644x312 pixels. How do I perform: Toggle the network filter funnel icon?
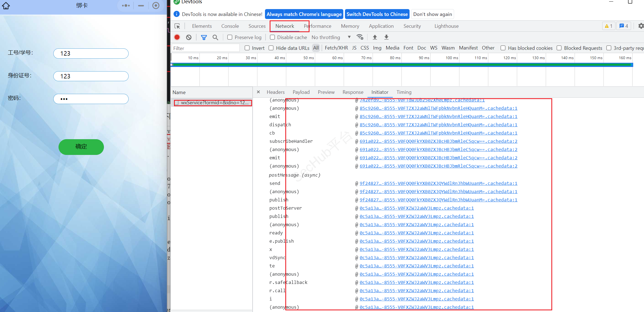point(204,37)
